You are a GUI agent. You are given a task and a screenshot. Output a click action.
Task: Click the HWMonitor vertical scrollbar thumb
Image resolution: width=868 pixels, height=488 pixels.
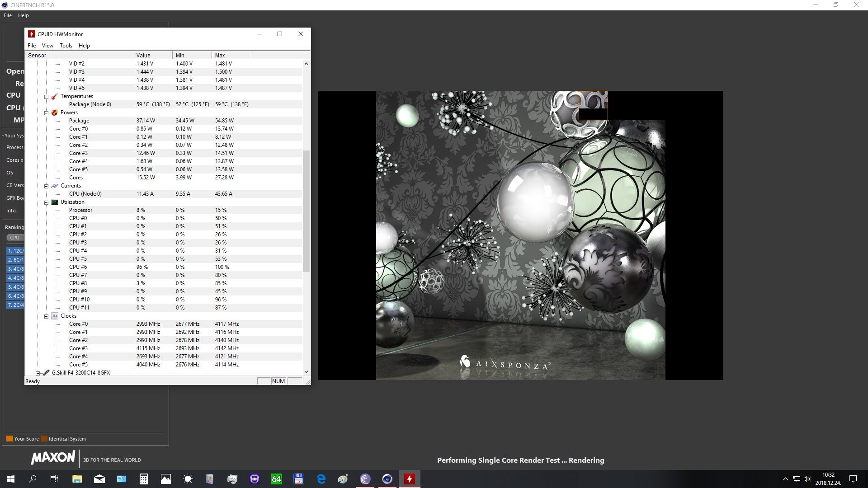coord(306,211)
